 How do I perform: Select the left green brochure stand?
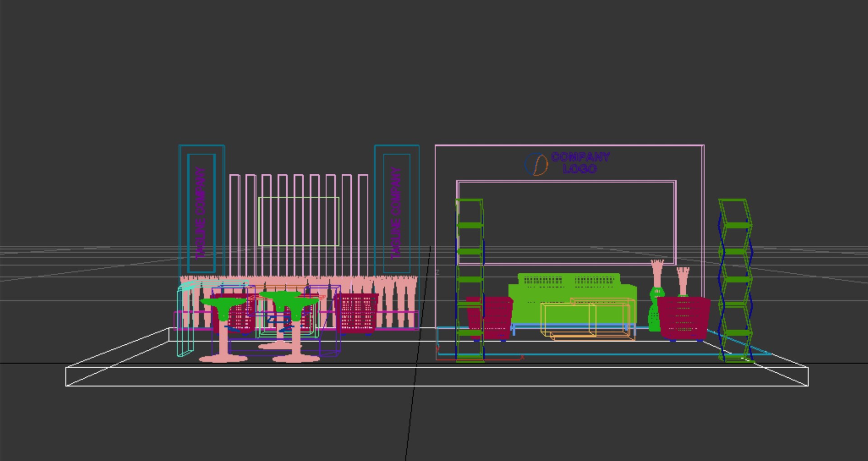pos(470,280)
